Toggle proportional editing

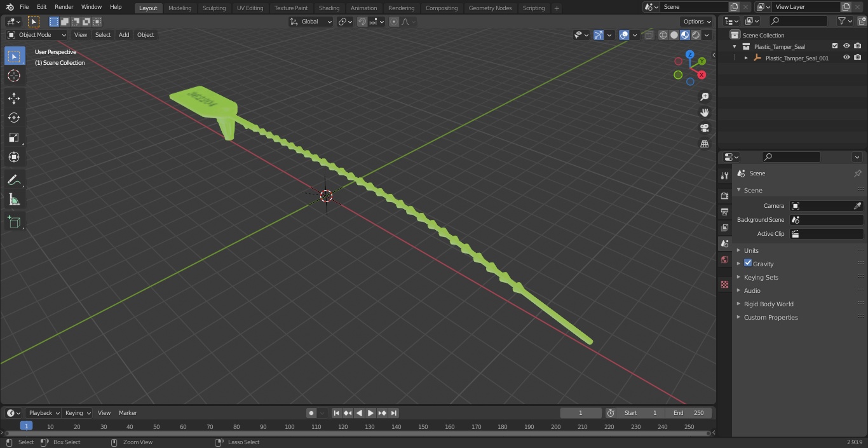[x=394, y=22]
